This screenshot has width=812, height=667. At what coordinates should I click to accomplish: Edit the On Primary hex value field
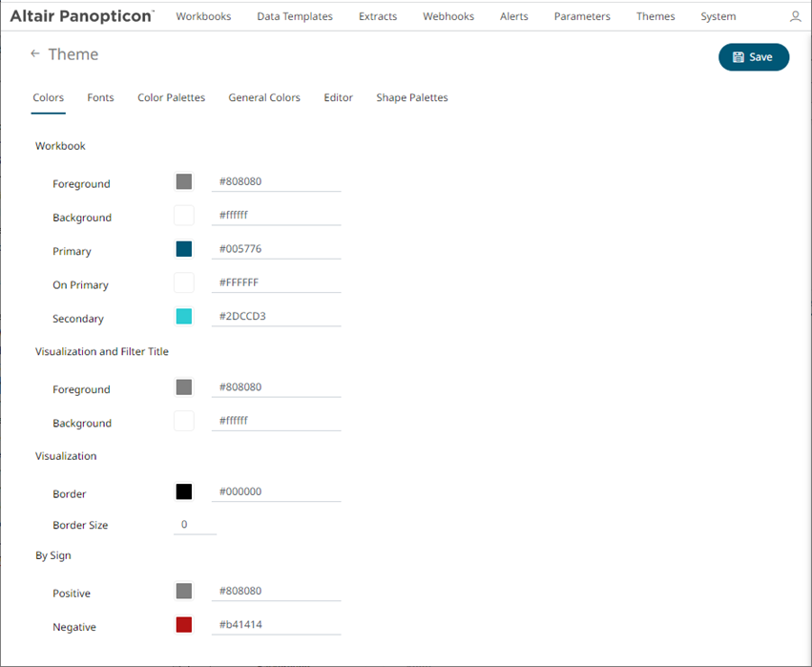coord(276,282)
